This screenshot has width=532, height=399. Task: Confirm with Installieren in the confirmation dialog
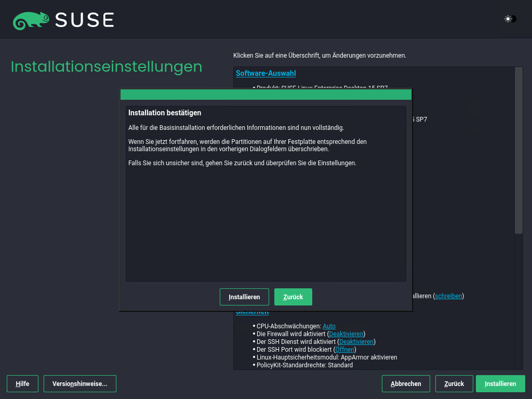click(x=244, y=297)
